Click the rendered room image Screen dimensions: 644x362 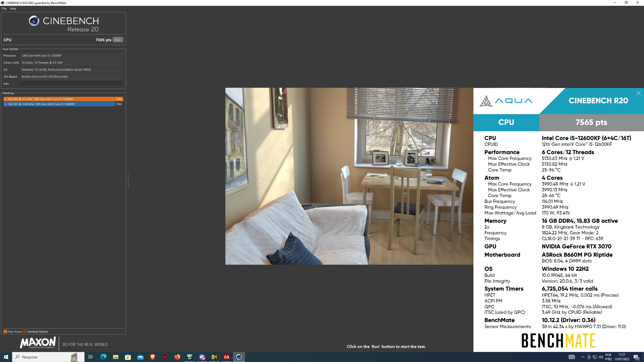pyautogui.click(x=349, y=176)
